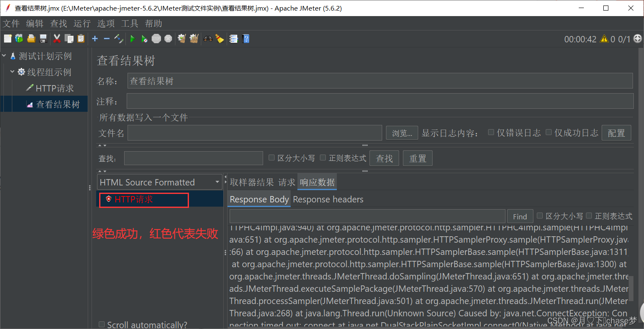Click the Collapse All minus icon
The height and width of the screenshot is (329, 644).
tap(106, 39)
